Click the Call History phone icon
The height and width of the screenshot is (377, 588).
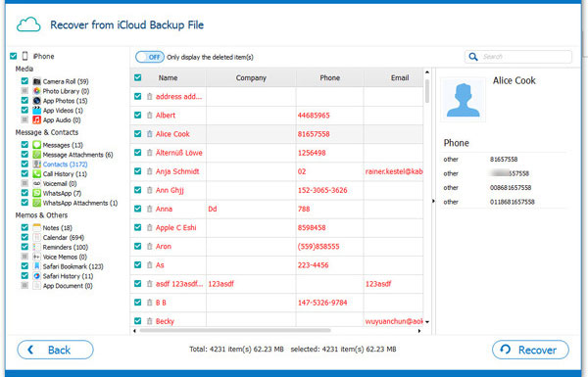pos(37,174)
